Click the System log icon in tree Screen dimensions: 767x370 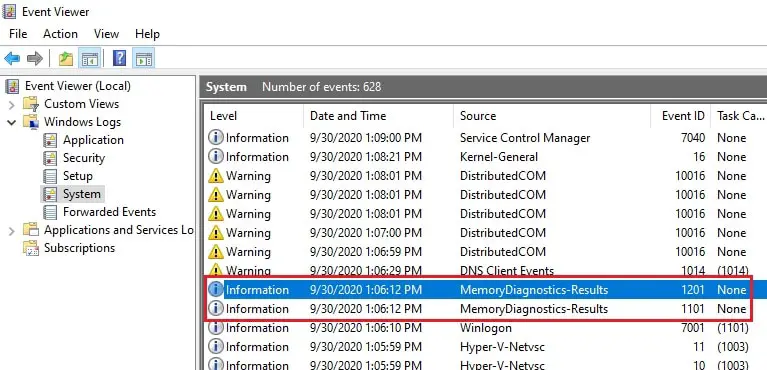tap(50, 194)
